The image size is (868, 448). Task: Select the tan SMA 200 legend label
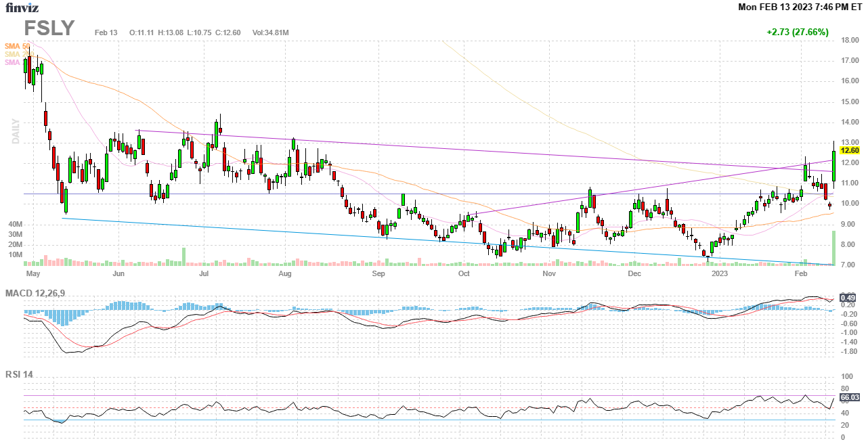click(17, 54)
